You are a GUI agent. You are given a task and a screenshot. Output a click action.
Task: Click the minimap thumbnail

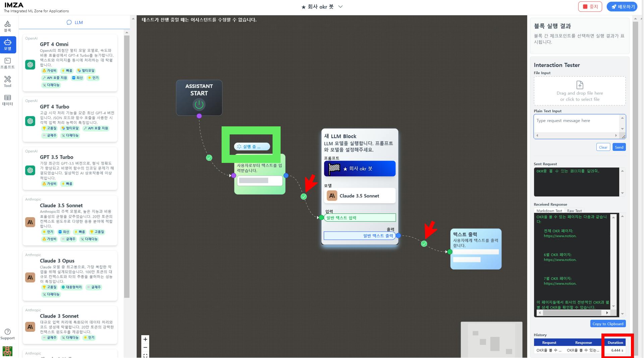click(x=491, y=340)
